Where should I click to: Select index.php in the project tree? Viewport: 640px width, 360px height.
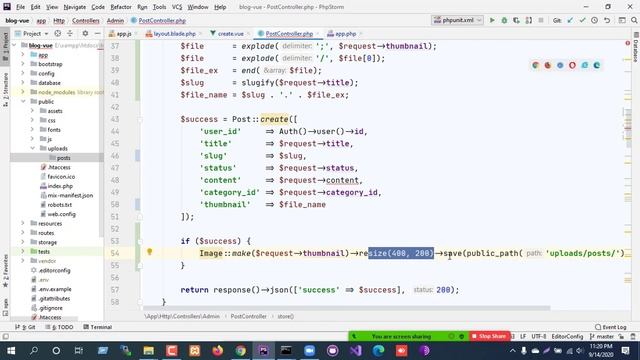tap(57, 186)
